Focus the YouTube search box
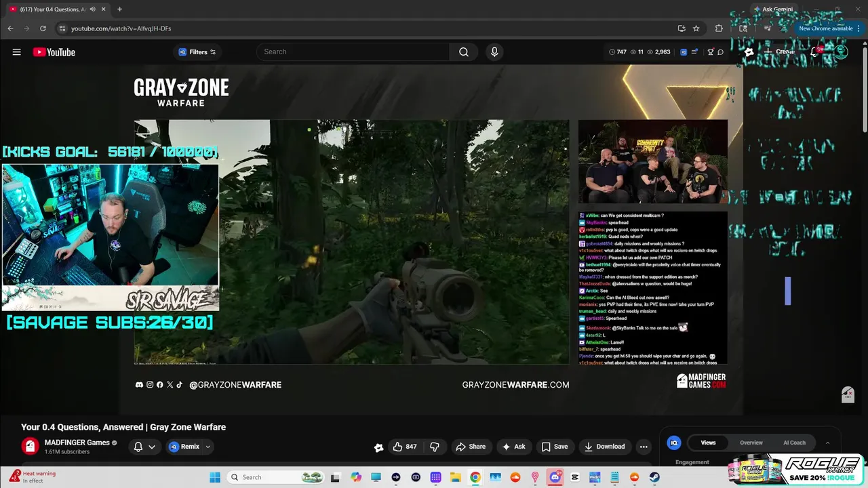The height and width of the screenshot is (488, 868). [353, 52]
